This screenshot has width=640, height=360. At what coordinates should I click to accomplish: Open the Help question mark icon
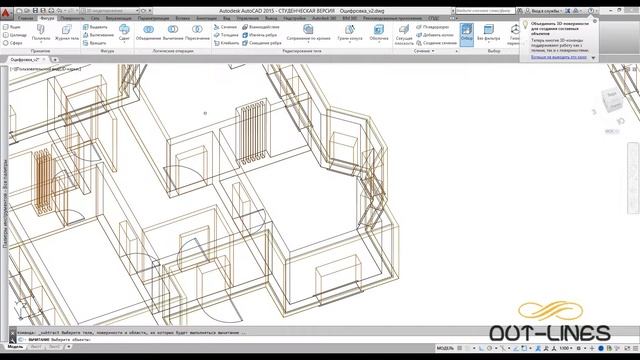tap(591, 11)
